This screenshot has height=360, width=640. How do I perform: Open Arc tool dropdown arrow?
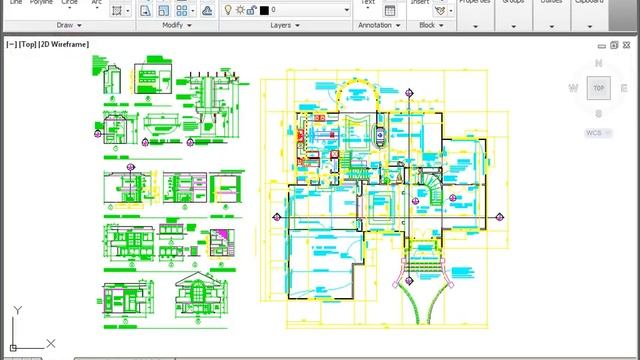click(x=97, y=8)
